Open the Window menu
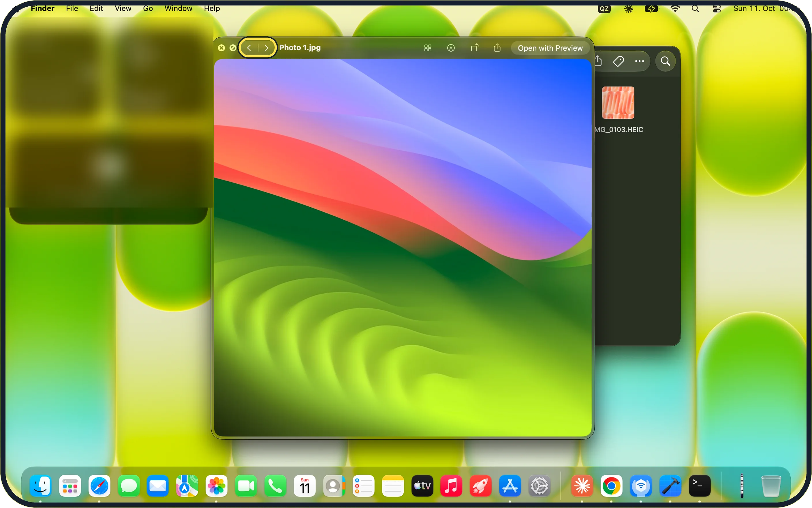Viewport: 812px width, 508px height. pos(178,8)
